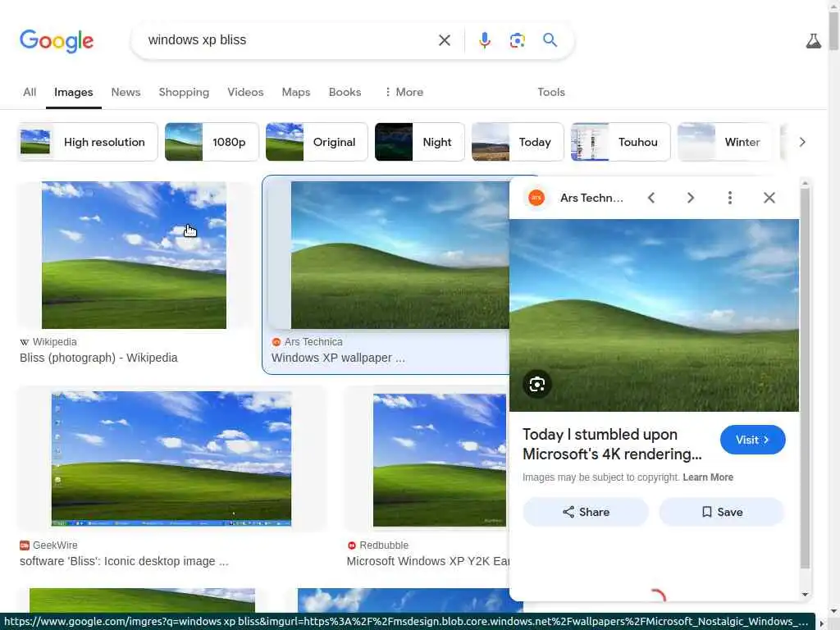The height and width of the screenshot is (630, 840).
Task: Clear the search box with the X icon
Action: [444, 40]
